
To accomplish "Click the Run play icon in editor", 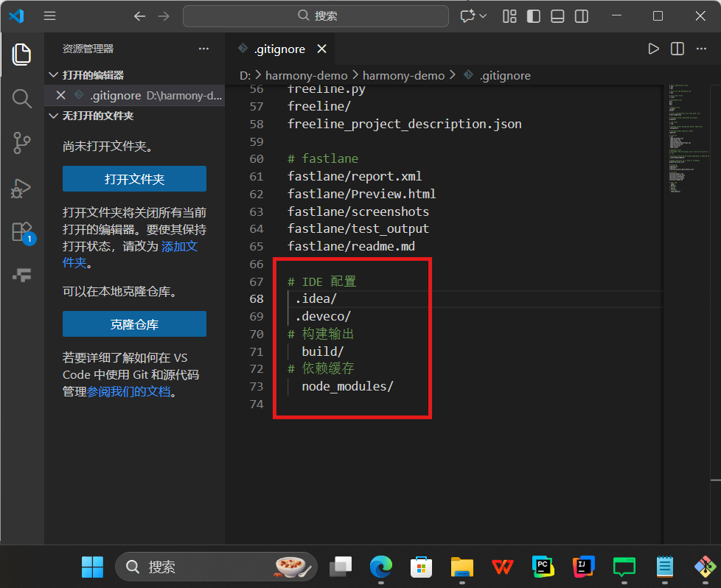I will tap(653, 49).
